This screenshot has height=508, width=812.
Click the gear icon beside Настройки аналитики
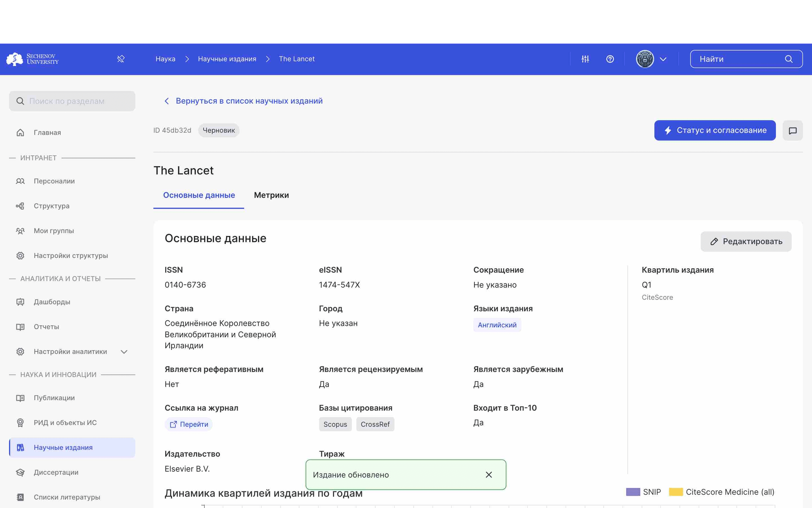[x=21, y=351]
